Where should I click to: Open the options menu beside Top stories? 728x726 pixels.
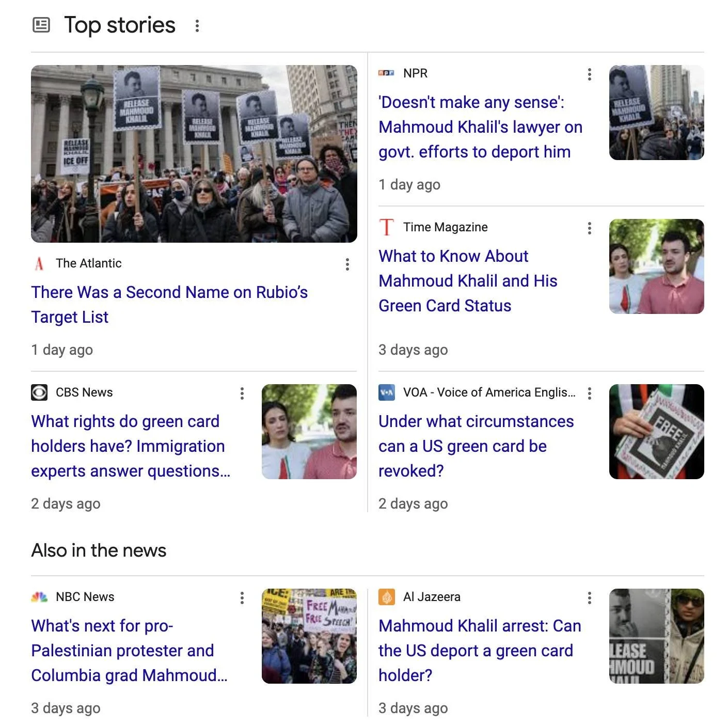point(197,26)
